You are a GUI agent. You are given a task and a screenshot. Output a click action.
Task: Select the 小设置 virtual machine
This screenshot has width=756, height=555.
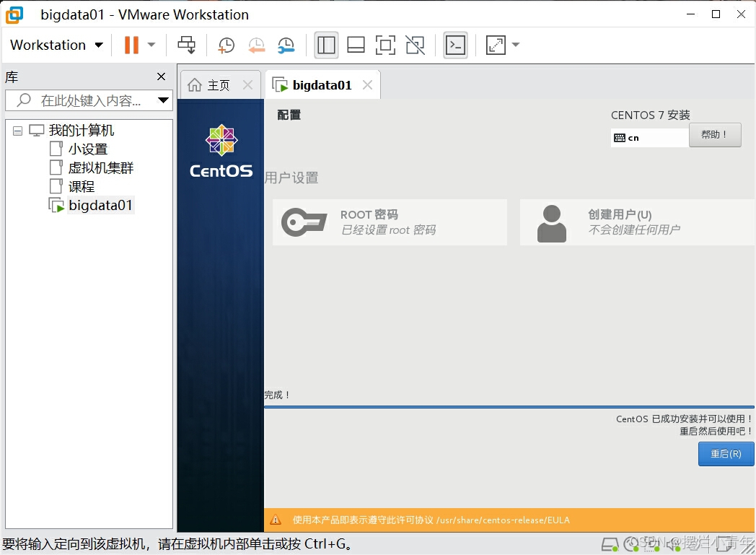point(88,149)
